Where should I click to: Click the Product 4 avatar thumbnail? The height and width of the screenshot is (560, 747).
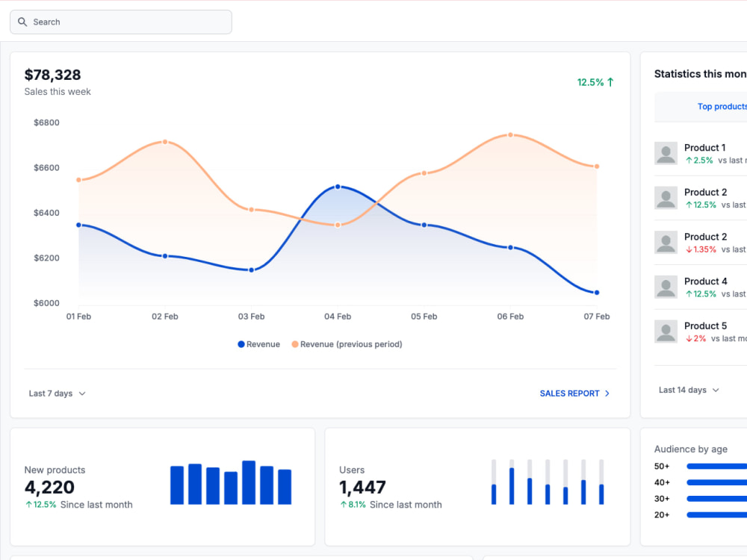(666, 287)
